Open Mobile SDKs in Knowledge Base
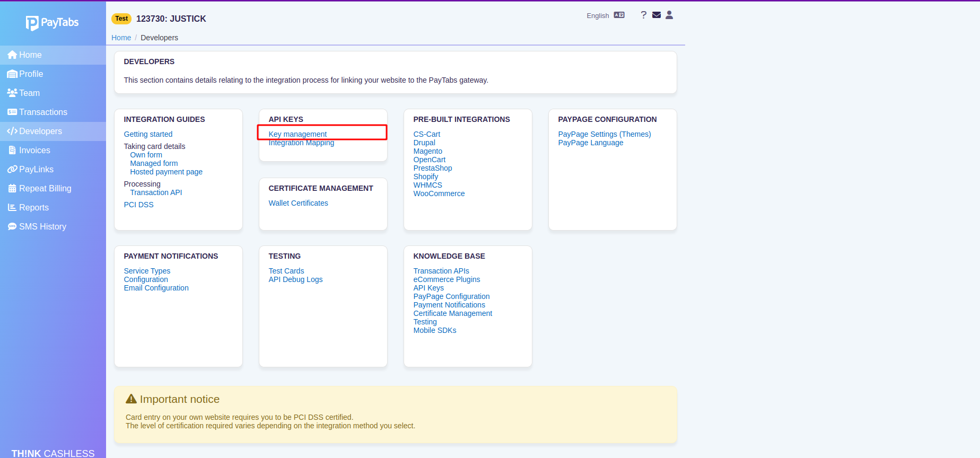980x458 pixels. tap(435, 330)
